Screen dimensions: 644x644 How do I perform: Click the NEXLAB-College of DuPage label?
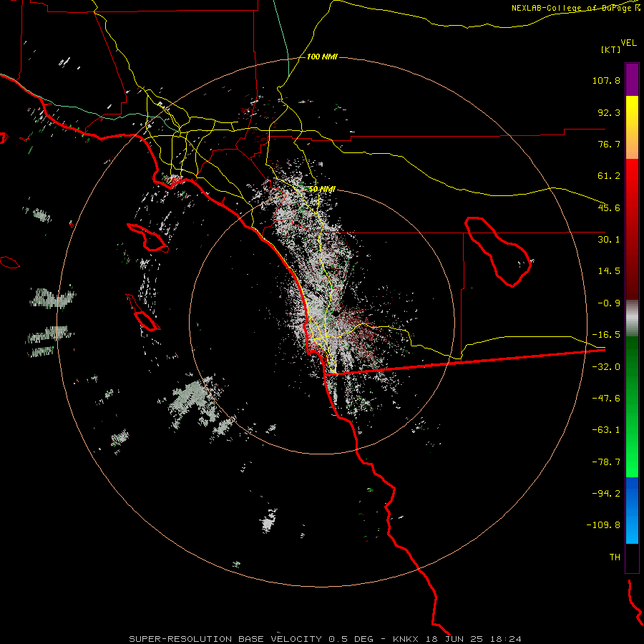pos(575,8)
